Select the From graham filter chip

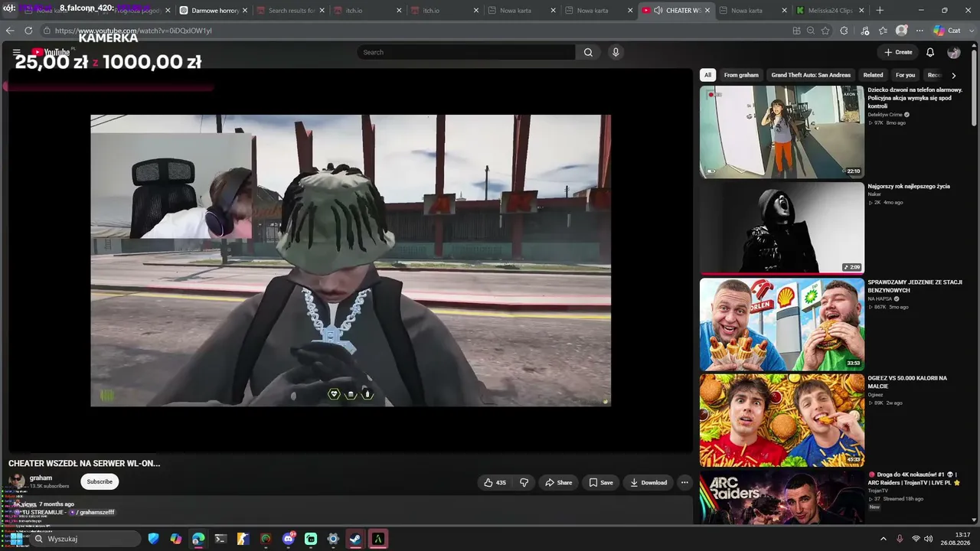741,75
